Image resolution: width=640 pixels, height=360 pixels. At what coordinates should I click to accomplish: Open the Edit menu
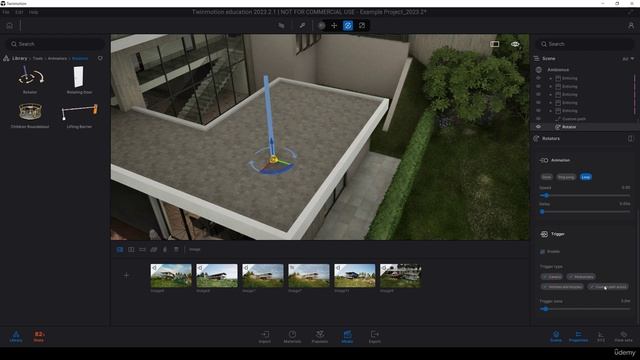point(19,12)
